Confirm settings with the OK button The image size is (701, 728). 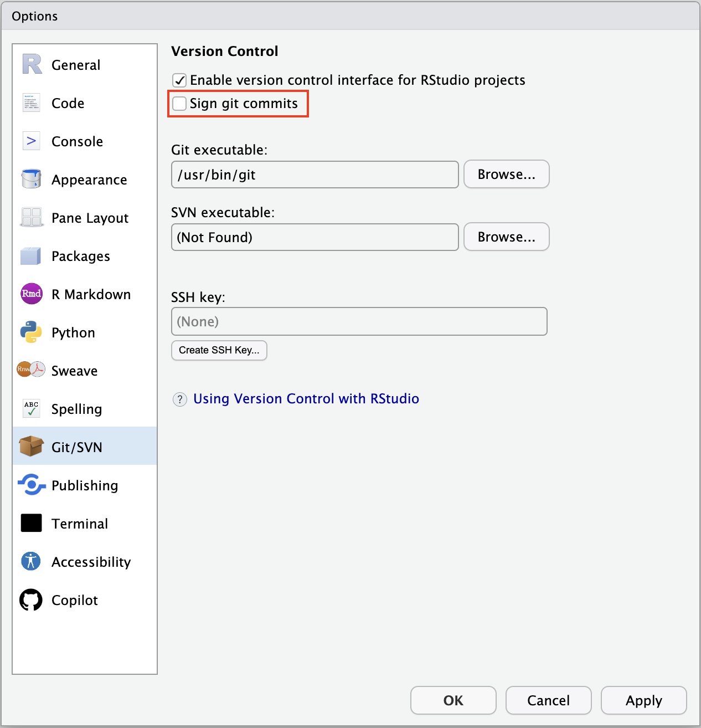453,700
